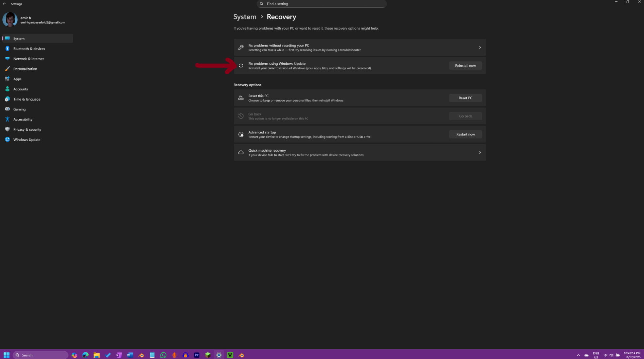This screenshot has height=359, width=644.
Task: Open OneNote from the taskbar
Action: pyautogui.click(x=119, y=355)
